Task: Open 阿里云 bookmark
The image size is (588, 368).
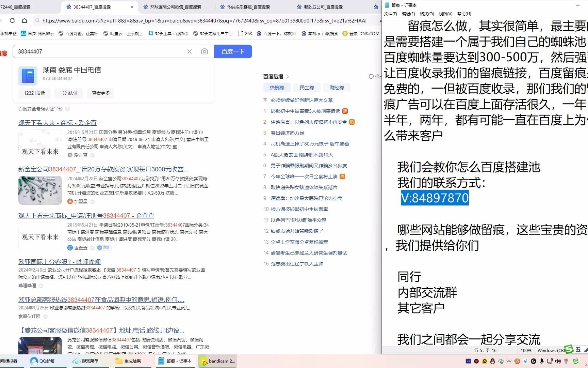Action: pos(123,33)
